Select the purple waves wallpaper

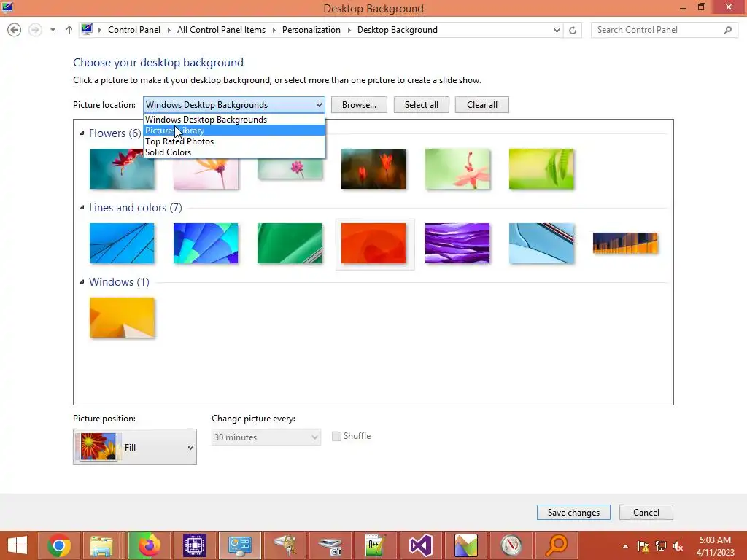click(x=457, y=244)
